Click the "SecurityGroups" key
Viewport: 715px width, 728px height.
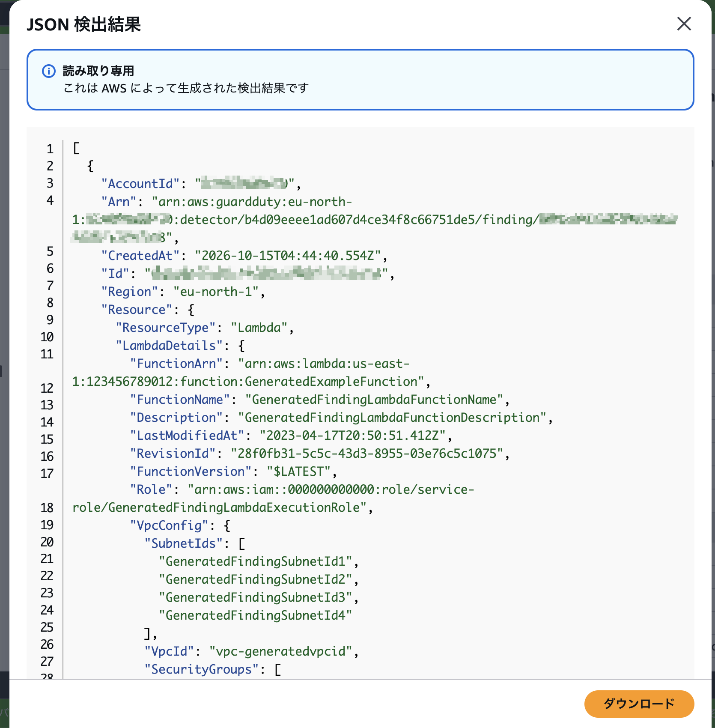(x=202, y=669)
